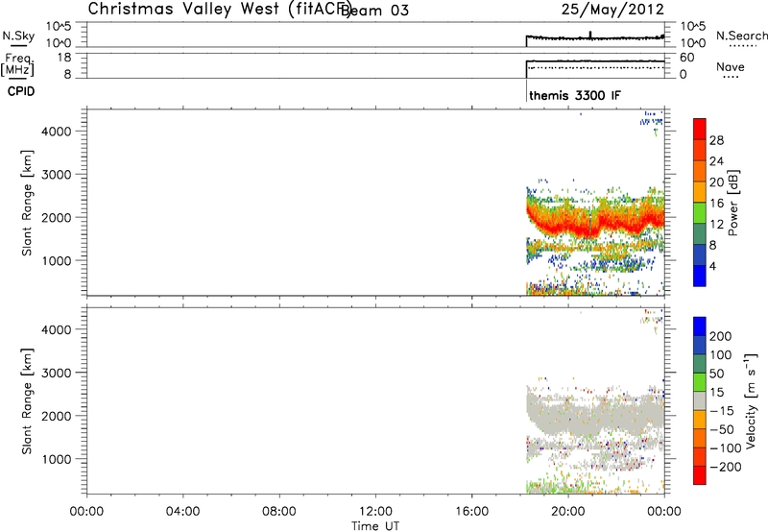The image size is (768, 532).
Task: Click the blue top segment of velocity color bar
Action: click(700, 326)
